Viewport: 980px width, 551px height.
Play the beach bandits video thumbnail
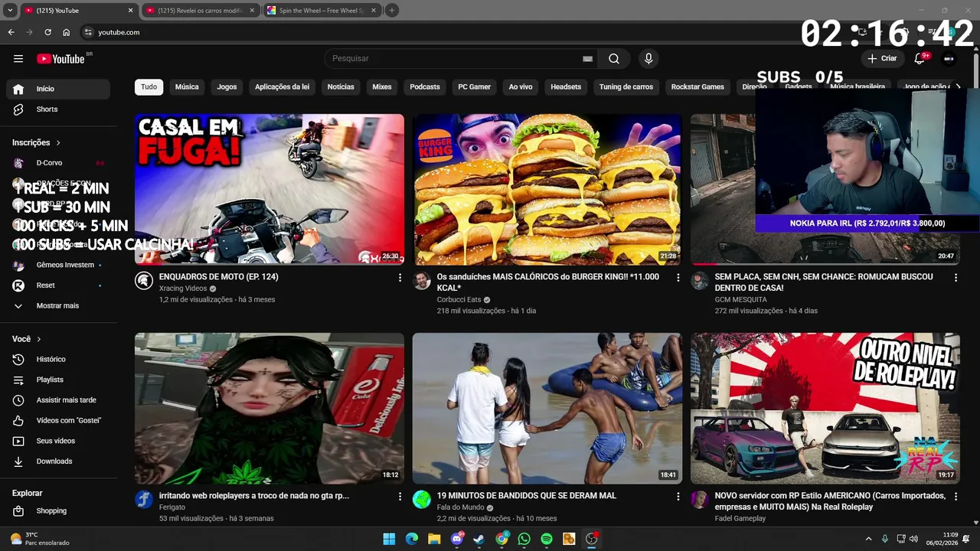547,409
